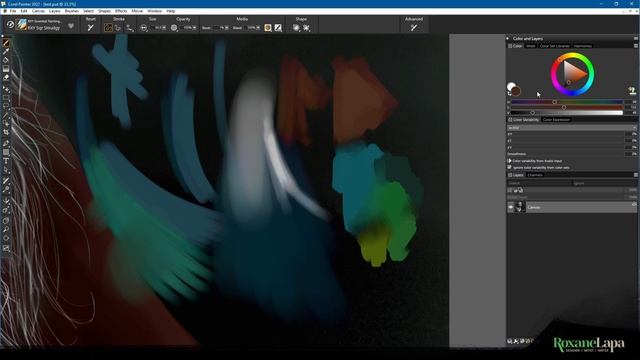Click the saturation slider handle
640x360 pixels.
point(564,107)
